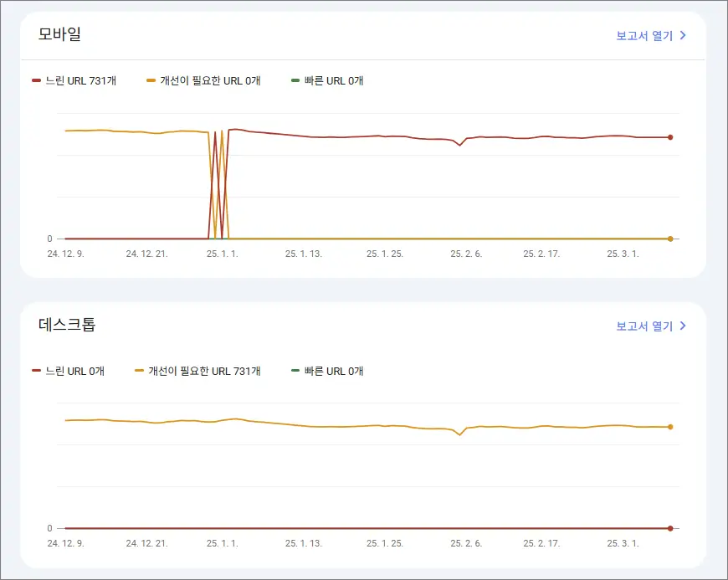Click the orange endpoint dot on the desktop chart

(670, 427)
